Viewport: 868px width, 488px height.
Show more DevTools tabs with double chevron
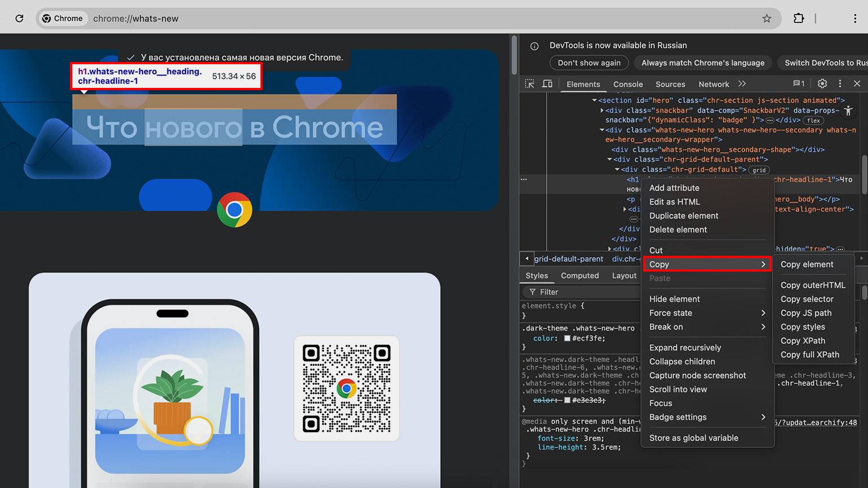tap(742, 83)
